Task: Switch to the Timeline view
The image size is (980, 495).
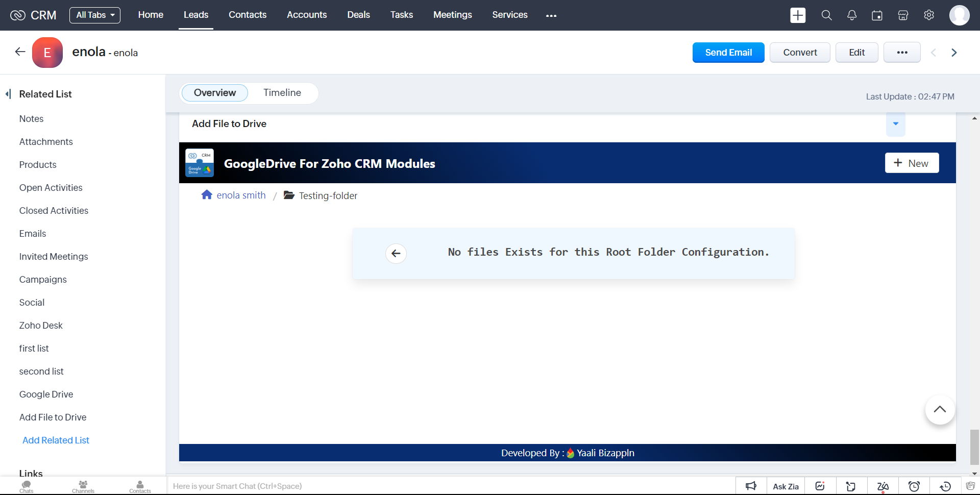Action: (282, 93)
